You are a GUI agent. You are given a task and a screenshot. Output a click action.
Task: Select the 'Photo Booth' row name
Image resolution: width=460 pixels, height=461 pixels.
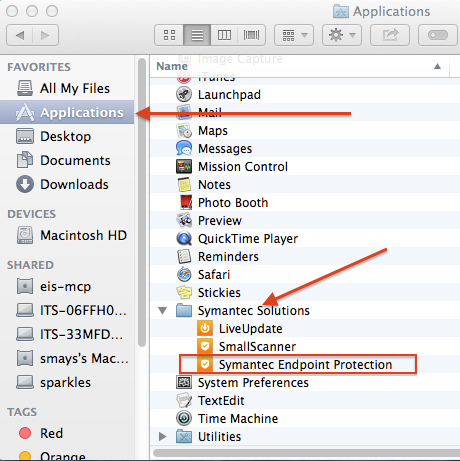[233, 203]
